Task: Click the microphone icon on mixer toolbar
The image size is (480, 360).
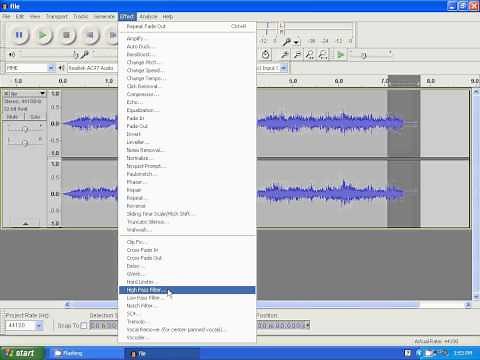Action: 84,54
